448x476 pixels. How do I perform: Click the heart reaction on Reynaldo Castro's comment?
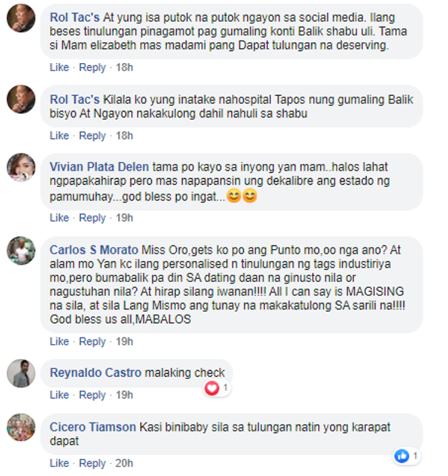[211, 388]
